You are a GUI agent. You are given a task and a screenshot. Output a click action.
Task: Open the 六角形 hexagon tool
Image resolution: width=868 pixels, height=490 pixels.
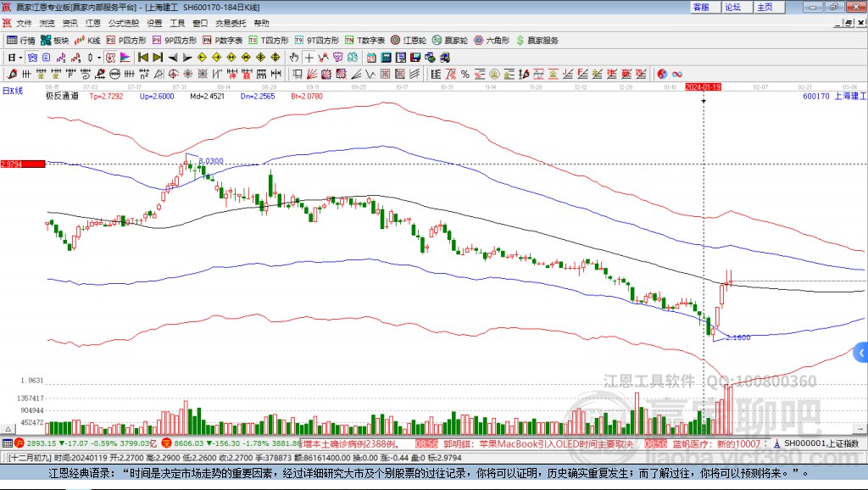tap(492, 40)
